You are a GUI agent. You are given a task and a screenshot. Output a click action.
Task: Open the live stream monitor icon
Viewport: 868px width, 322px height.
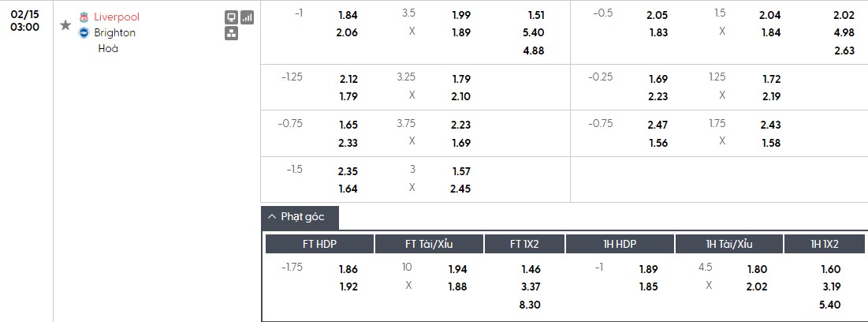[231, 17]
